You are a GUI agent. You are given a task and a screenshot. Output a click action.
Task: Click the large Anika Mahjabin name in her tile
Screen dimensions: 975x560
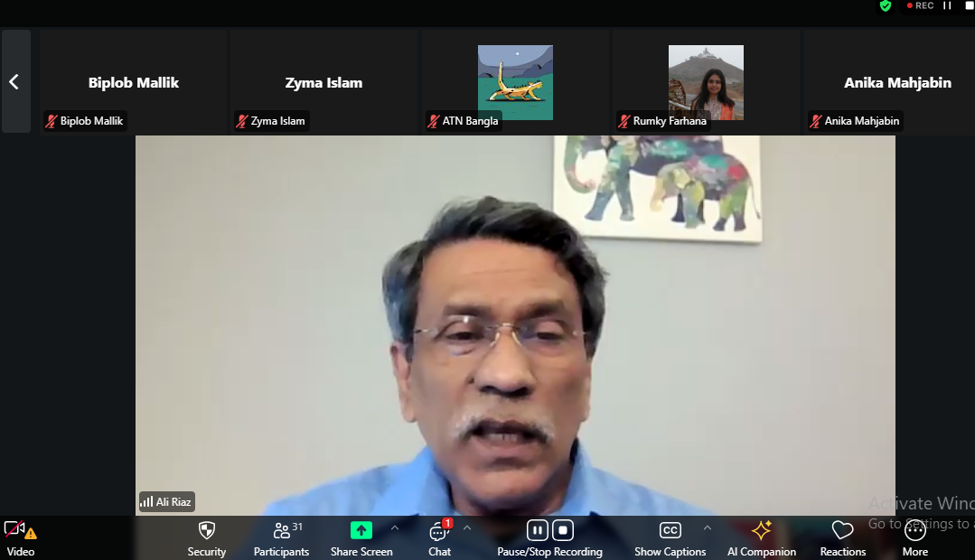(897, 83)
